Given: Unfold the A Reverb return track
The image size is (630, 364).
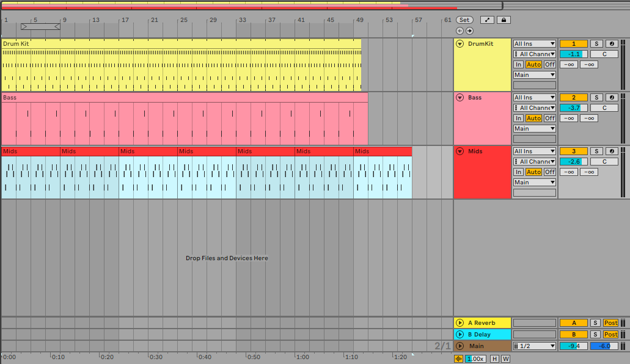Looking at the screenshot, I should (460, 322).
